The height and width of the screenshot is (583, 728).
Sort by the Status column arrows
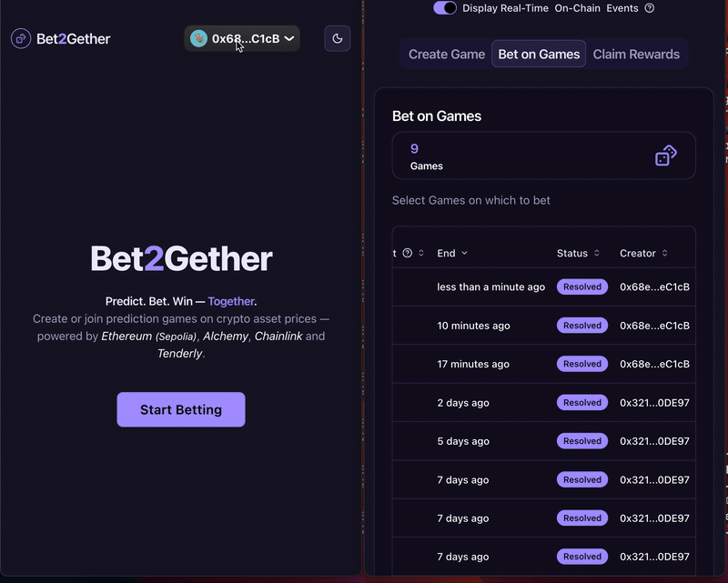pos(597,253)
